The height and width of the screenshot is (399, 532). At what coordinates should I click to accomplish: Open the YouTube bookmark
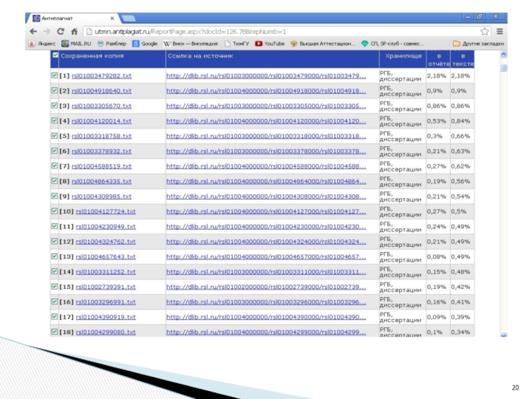[270, 43]
